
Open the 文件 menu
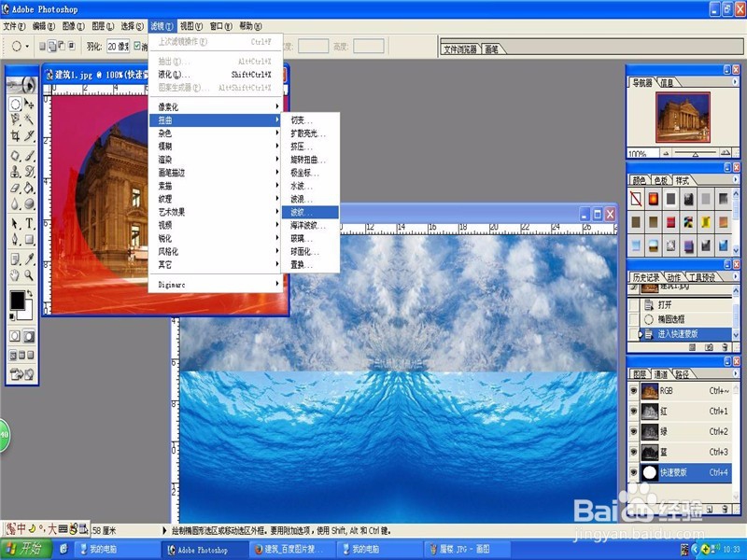pos(14,26)
